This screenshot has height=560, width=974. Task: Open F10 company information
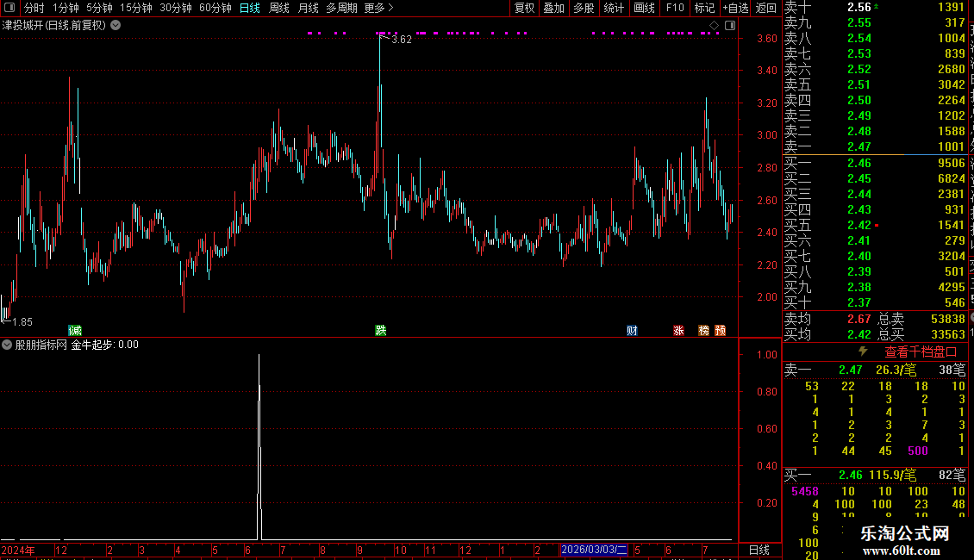pyautogui.click(x=675, y=8)
